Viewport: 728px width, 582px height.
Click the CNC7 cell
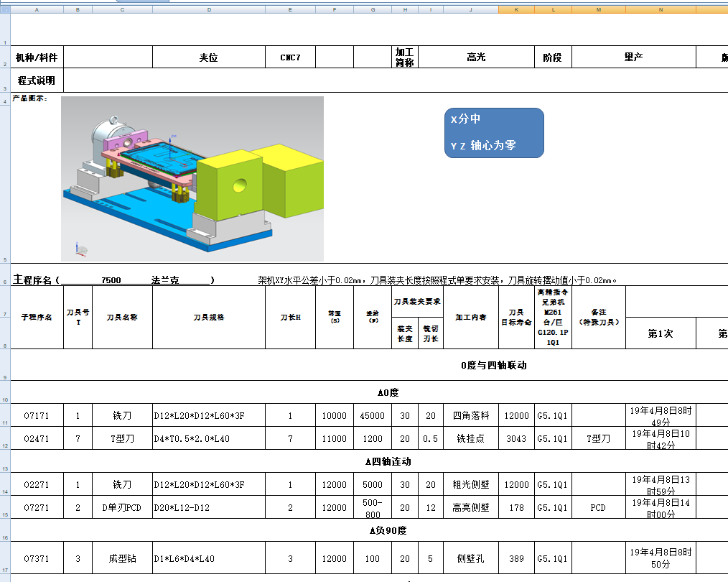pyautogui.click(x=290, y=56)
